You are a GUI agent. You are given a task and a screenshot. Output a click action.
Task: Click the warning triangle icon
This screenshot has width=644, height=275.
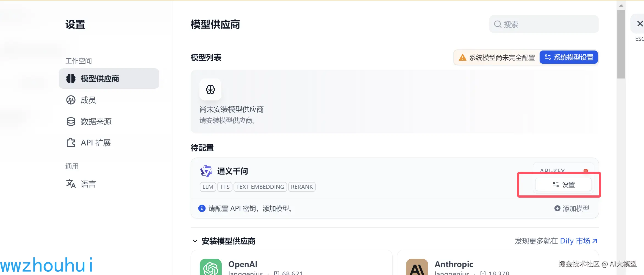[x=462, y=57]
